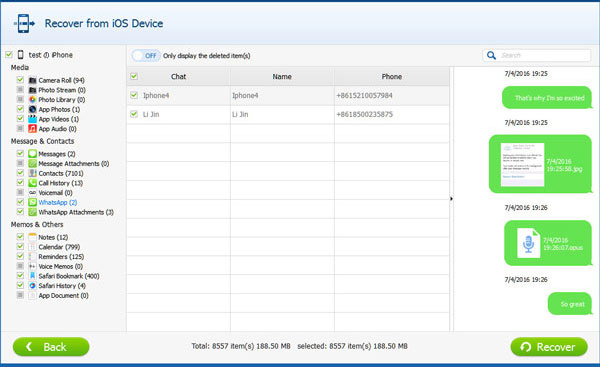The width and height of the screenshot is (600, 367).
Task: Click the search magnifier icon
Action: pyautogui.click(x=491, y=55)
